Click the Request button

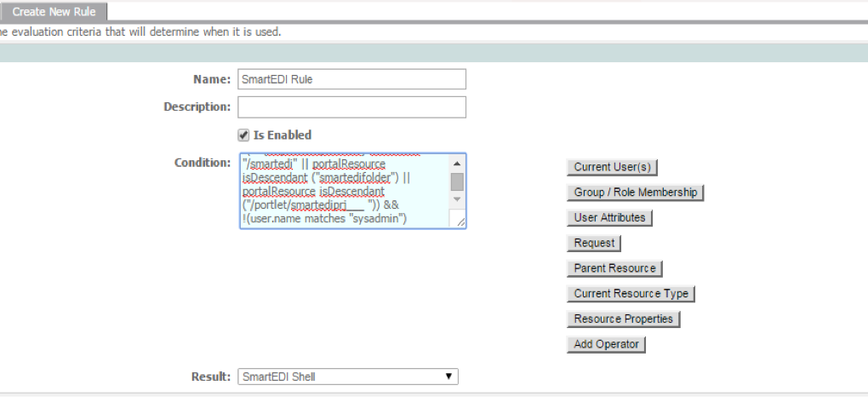pyautogui.click(x=594, y=243)
